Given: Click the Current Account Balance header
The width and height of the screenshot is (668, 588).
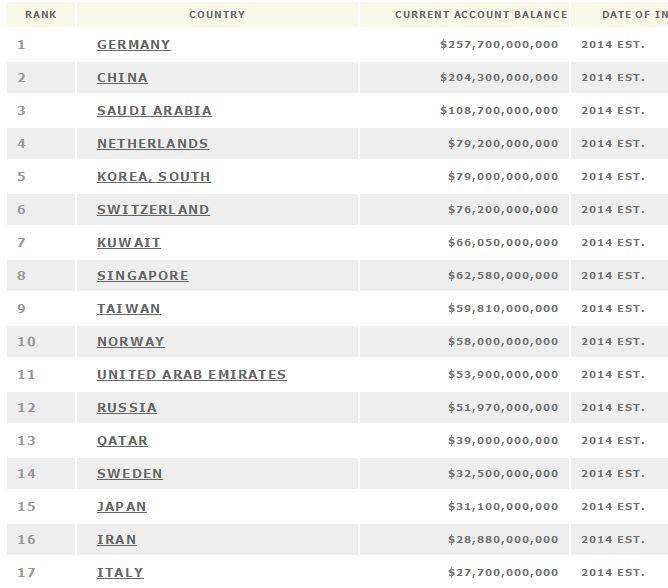Looking at the screenshot, I should pos(481,15).
